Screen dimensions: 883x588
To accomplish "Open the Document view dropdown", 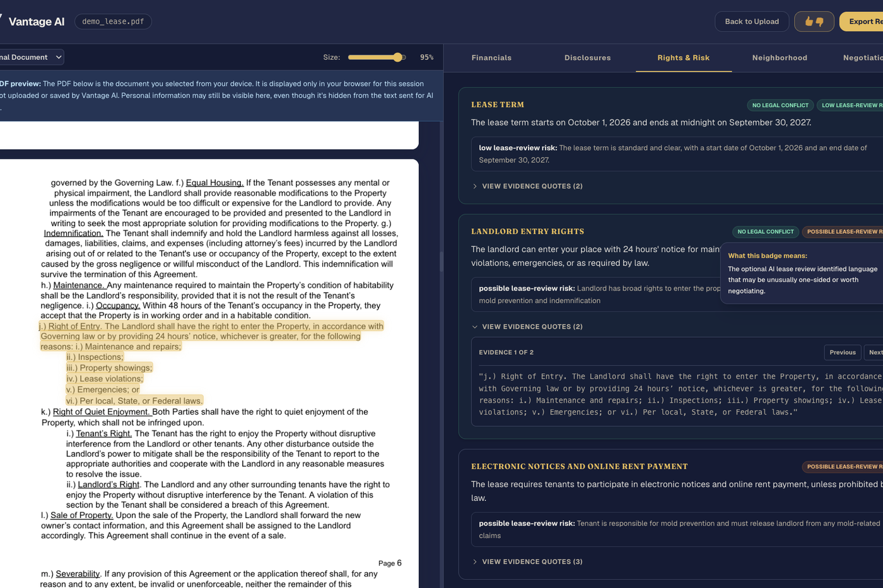I will click(x=32, y=57).
